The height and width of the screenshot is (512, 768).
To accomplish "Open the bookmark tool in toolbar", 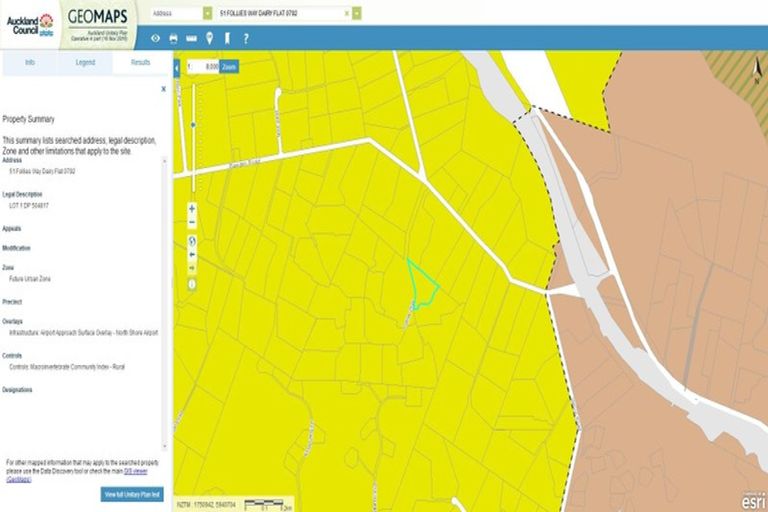I will coord(227,38).
